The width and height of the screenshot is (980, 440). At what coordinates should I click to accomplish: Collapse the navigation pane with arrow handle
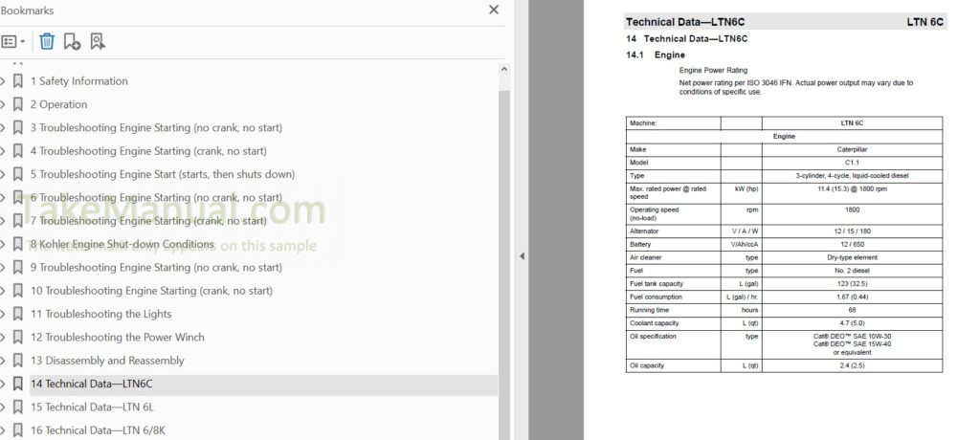click(x=522, y=255)
